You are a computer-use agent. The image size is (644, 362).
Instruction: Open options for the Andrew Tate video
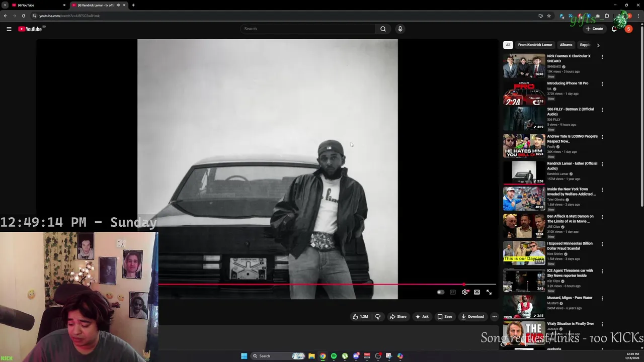602,137
